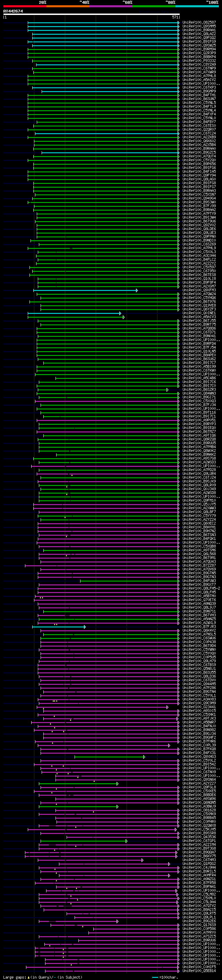Select row UniRef100_A7PMB4
Screen dimensions: 222x980
click(199, 447)
